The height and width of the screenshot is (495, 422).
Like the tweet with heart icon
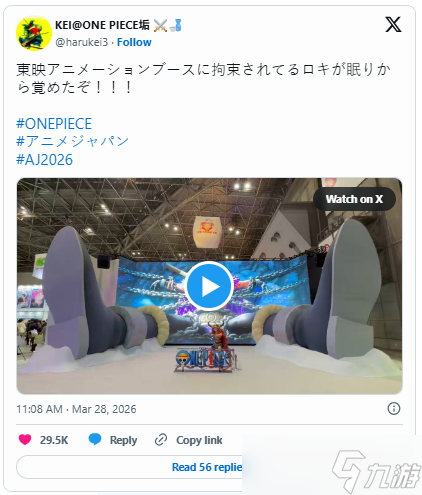[x=25, y=440]
